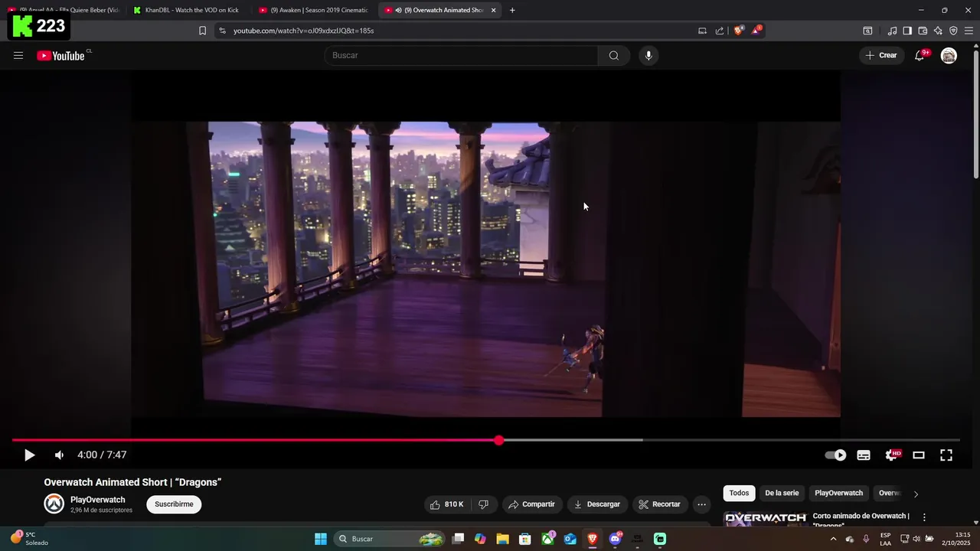
Task: Show hidden system tray icons chevron
Action: (833, 539)
